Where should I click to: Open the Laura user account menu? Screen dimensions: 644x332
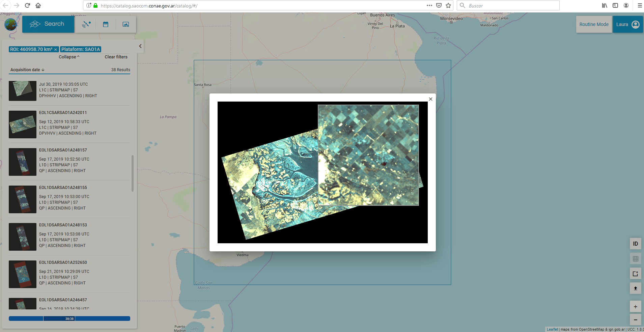(627, 24)
